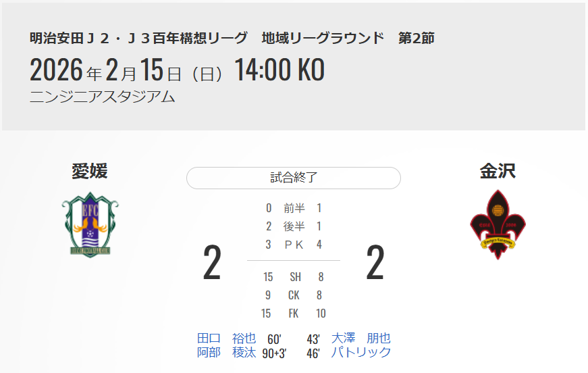Open scorer 大澤 朋也 player link
588x373 pixels.
click(361, 339)
